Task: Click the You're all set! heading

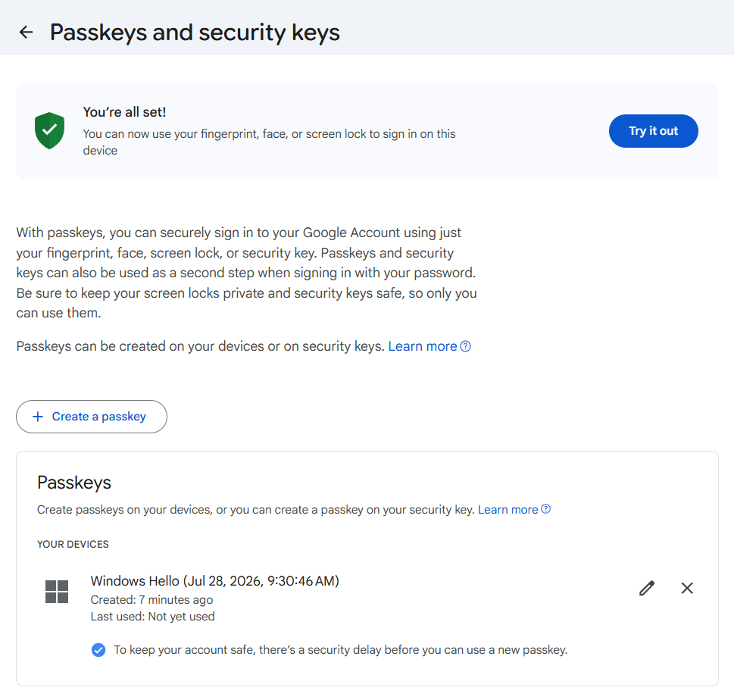Action: 124,112
